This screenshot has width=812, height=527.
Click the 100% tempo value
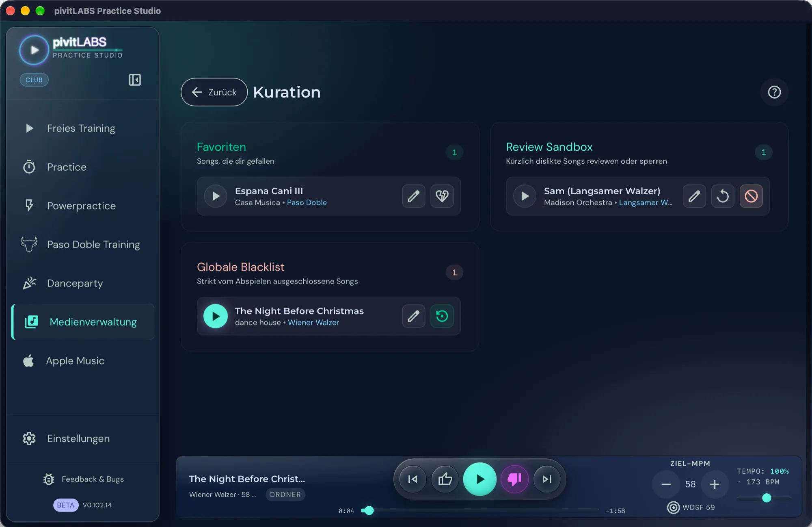coord(780,471)
